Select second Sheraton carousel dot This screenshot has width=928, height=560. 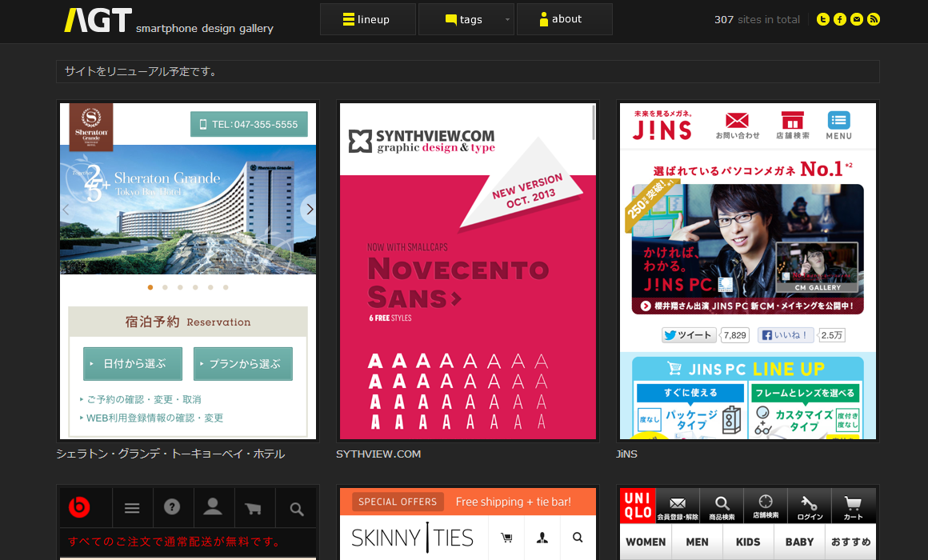[x=165, y=287]
